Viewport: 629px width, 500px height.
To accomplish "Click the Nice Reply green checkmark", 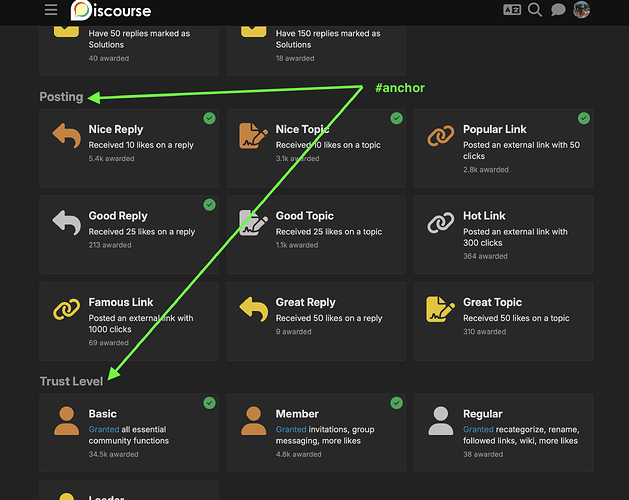I will pyautogui.click(x=209, y=118).
